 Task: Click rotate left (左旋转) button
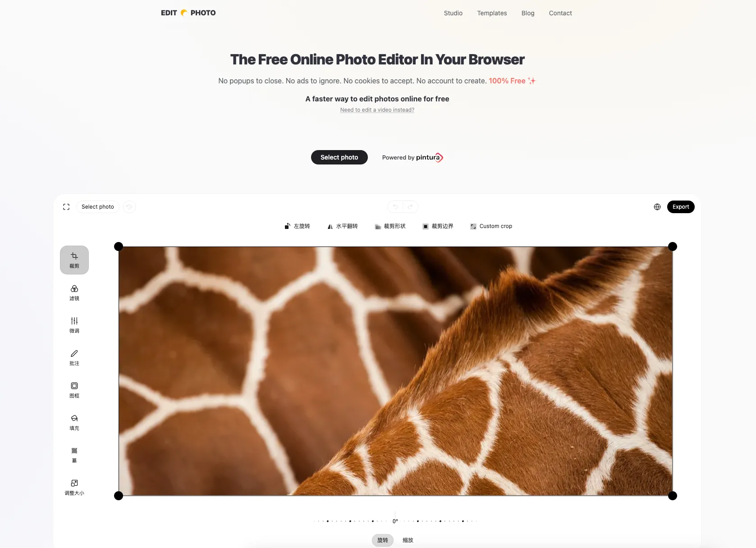tap(297, 226)
